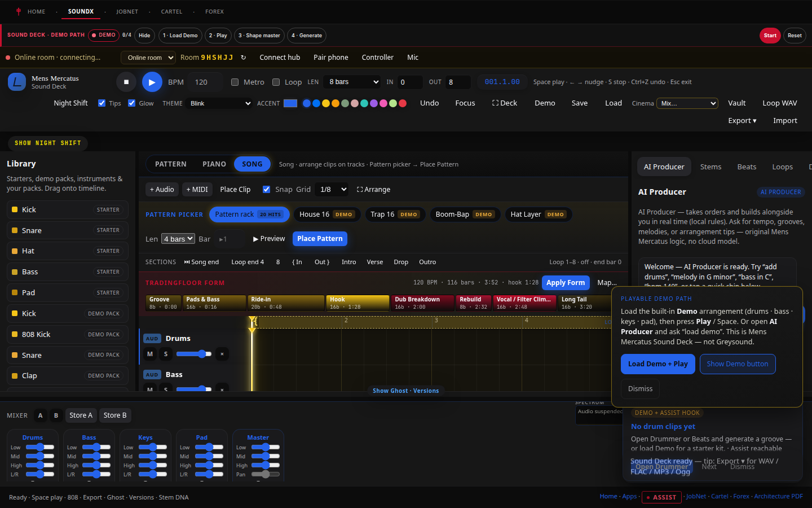Open the Stems tab

711,167
